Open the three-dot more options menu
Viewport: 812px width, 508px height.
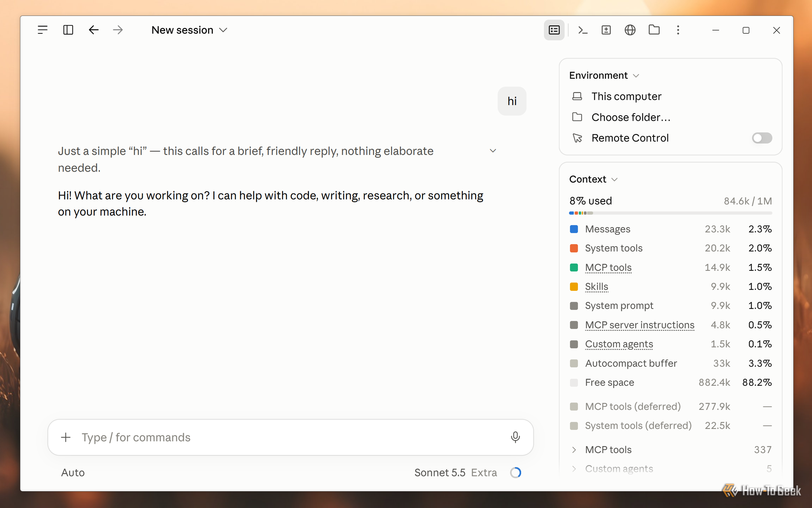pyautogui.click(x=678, y=30)
